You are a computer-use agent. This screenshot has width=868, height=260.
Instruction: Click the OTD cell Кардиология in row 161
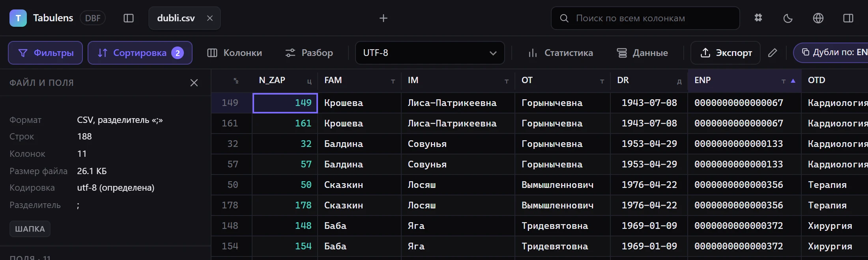pos(835,123)
